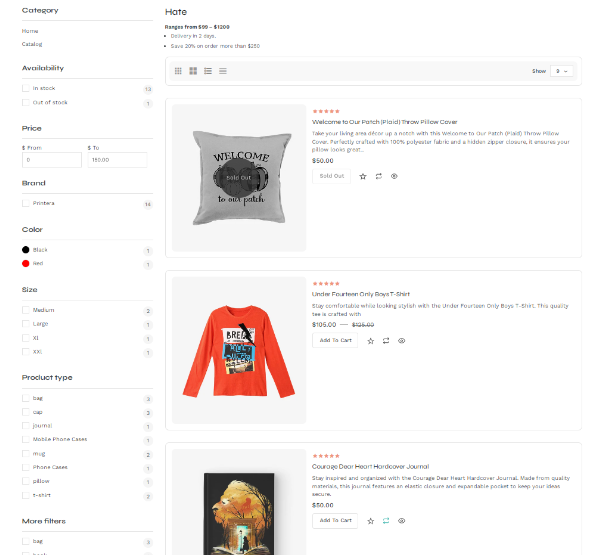Click the T-shirt compare arrows icon
The height and width of the screenshot is (555, 605).
[386, 341]
